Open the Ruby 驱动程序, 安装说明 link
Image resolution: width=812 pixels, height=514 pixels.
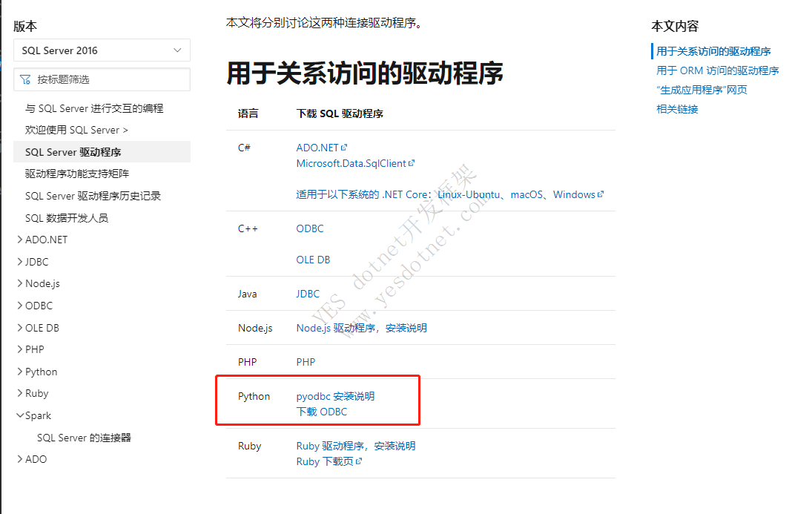point(356,446)
